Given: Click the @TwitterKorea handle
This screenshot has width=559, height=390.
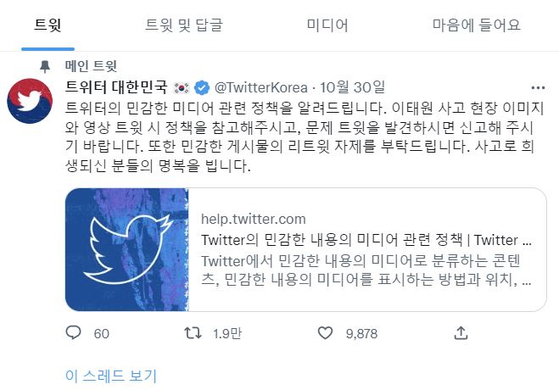Looking at the screenshot, I should coord(261,88).
